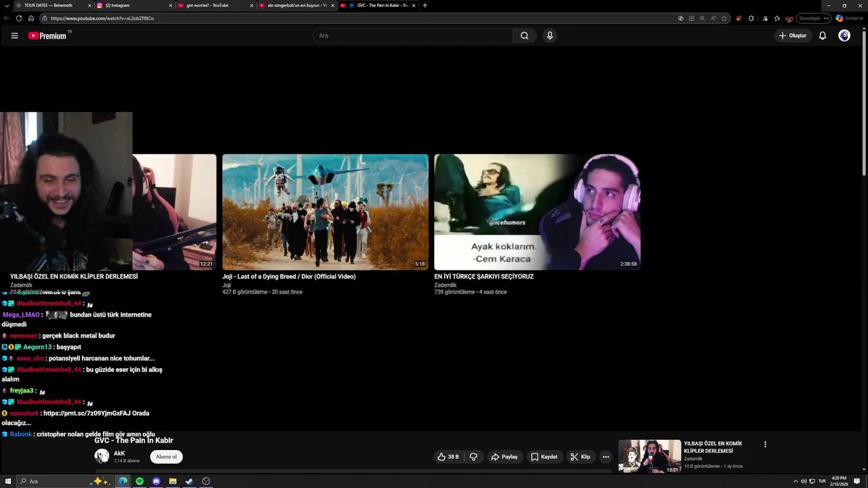Image resolution: width=868 pixels, height=488 pixels.
Task: Open Joji channel name link
Action: (x=226, y=285)
